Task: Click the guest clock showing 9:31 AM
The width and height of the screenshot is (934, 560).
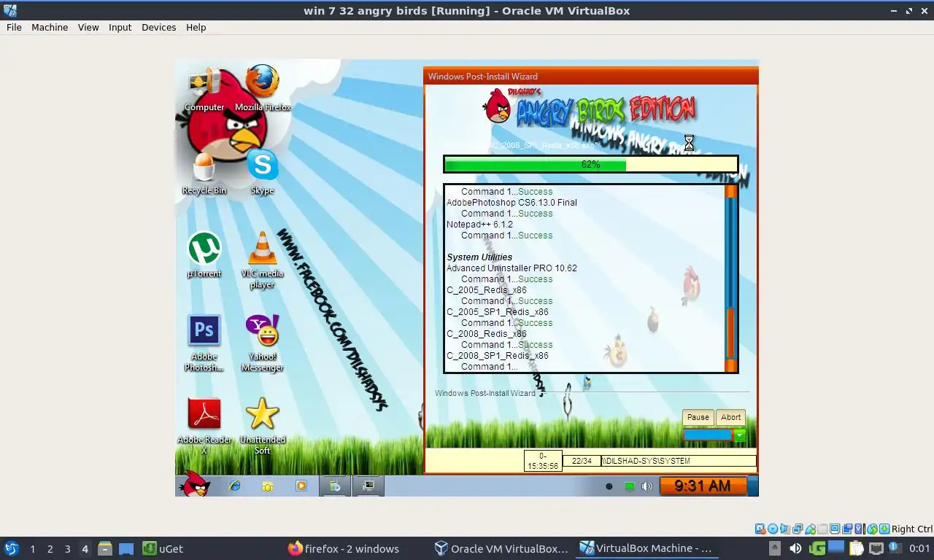Action: pyautogui.click(x=703, y=486)
